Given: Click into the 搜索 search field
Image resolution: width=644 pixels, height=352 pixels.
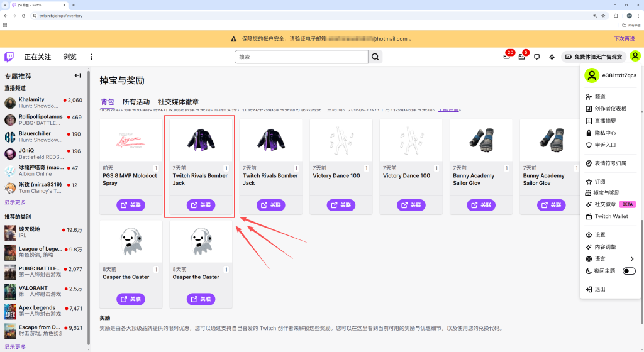Looking at the screenshot, I should 301,57.
